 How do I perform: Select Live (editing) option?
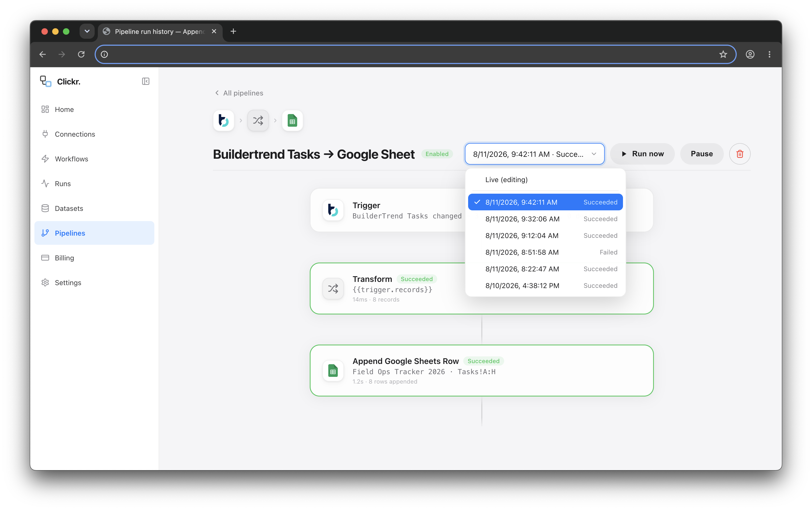pos(545,180)
